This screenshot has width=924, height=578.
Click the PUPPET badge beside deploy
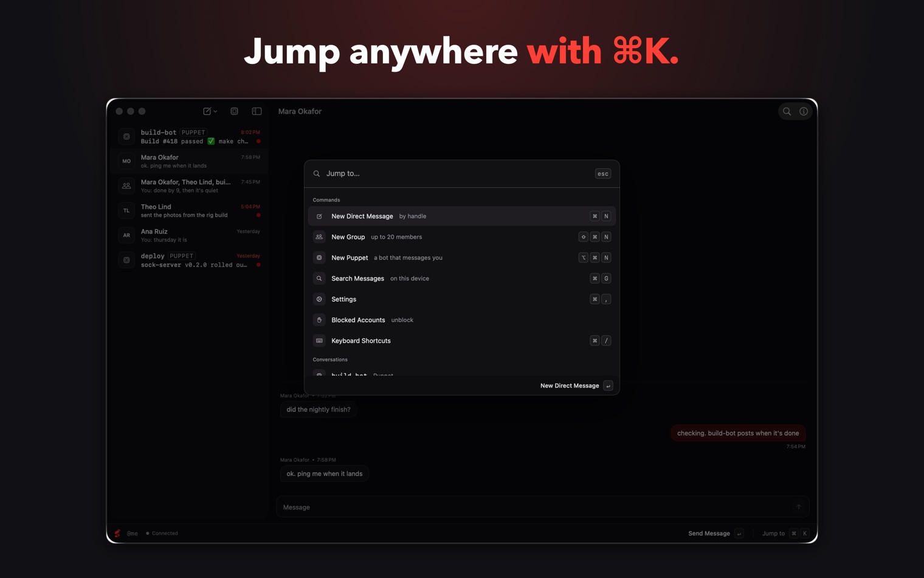(x=181, y=256)
